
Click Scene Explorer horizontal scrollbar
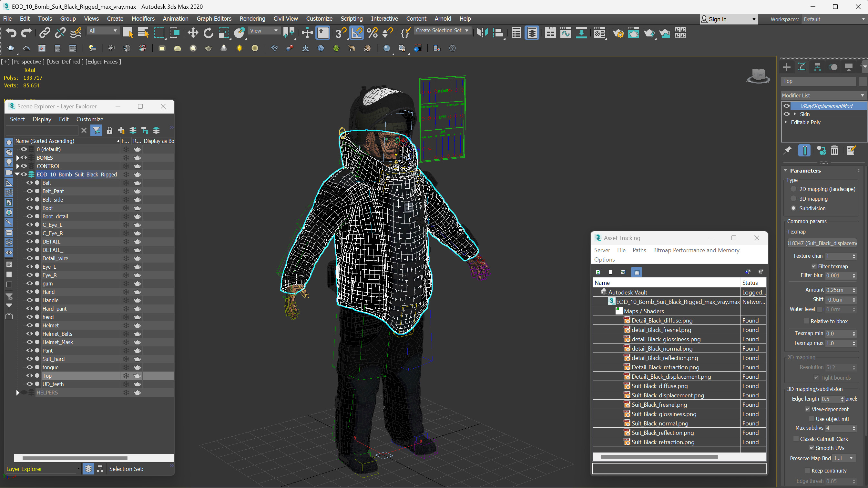[x=75, y=458]
